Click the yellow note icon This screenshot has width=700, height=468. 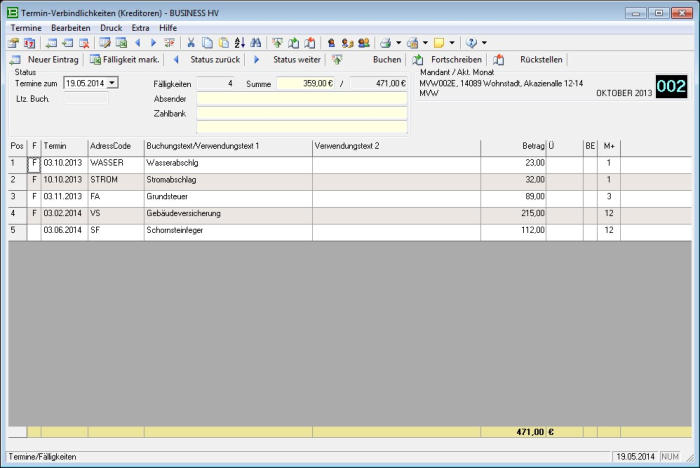coord(438,43)
